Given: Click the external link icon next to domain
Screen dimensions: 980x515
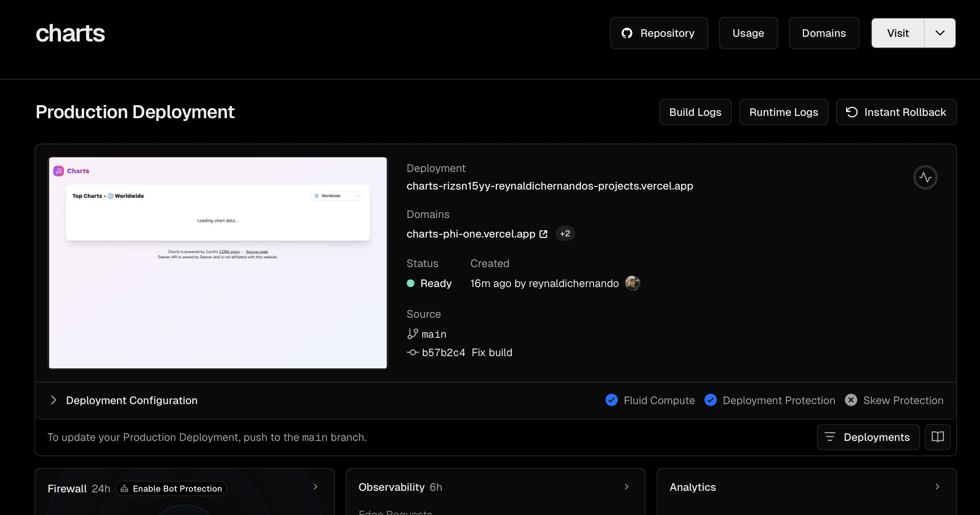Looking at the screenshot, I should [x=543, y=234].
